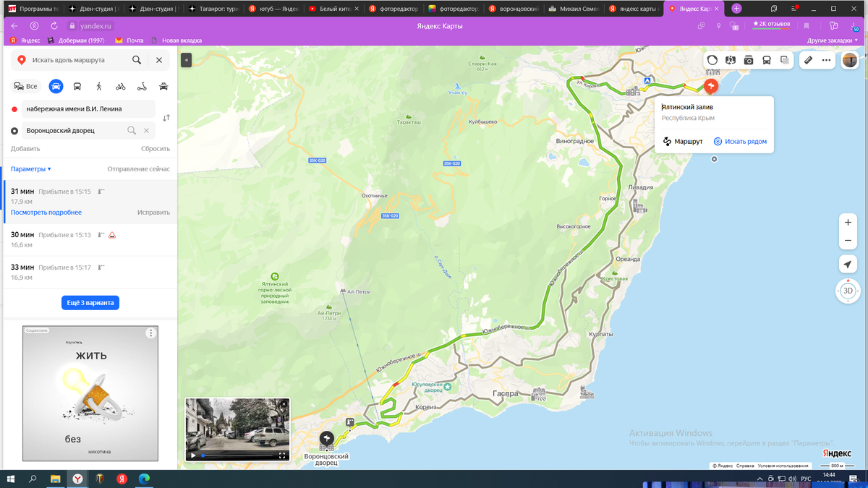
Task: Play the street video preview
Action: (x=193, y=455)
